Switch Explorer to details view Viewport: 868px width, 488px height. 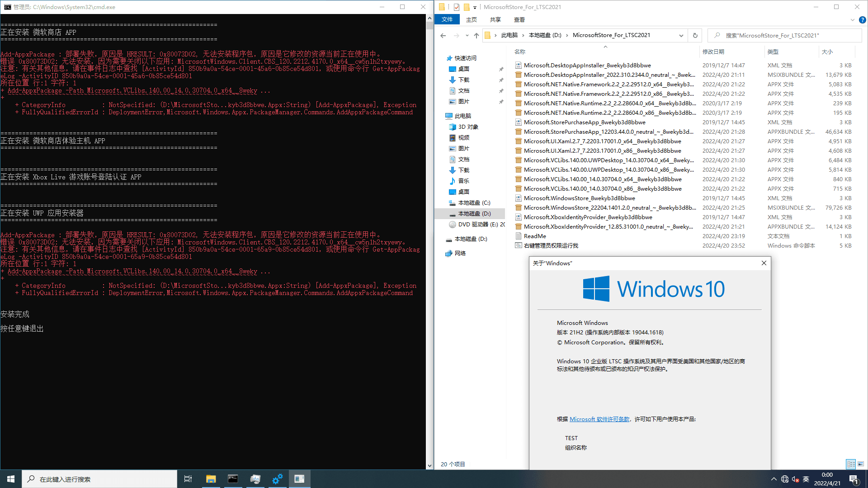pyautogui.click(x=851, y=464)
